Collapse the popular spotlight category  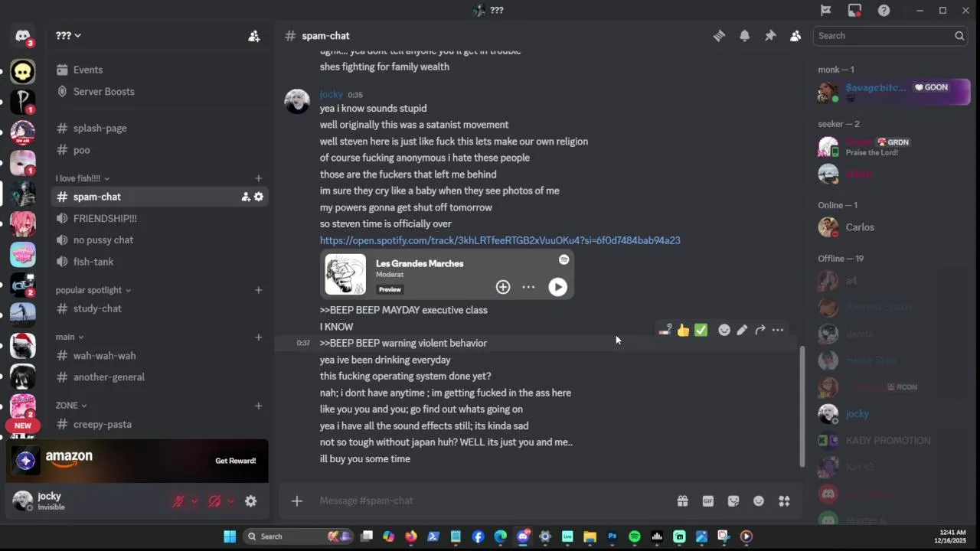point(93,290)
